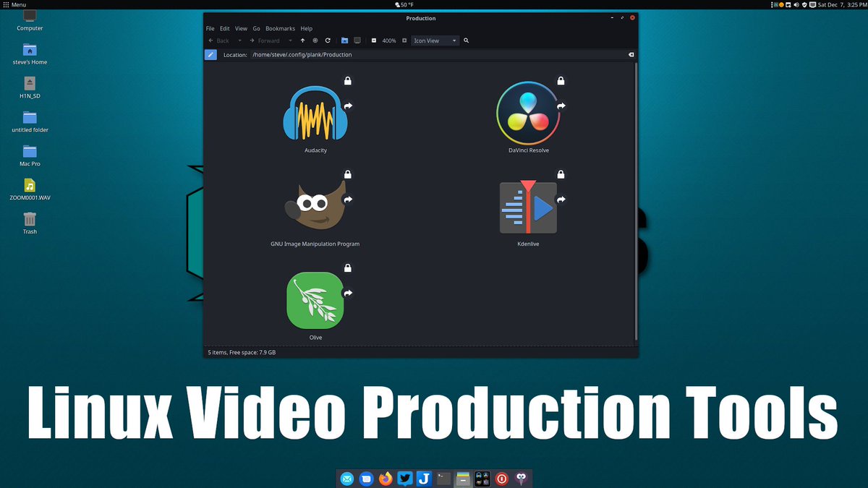This screenshot has height=488, width=868.
Task: Go to the home folder via toolbar
Action: [345, 40]
